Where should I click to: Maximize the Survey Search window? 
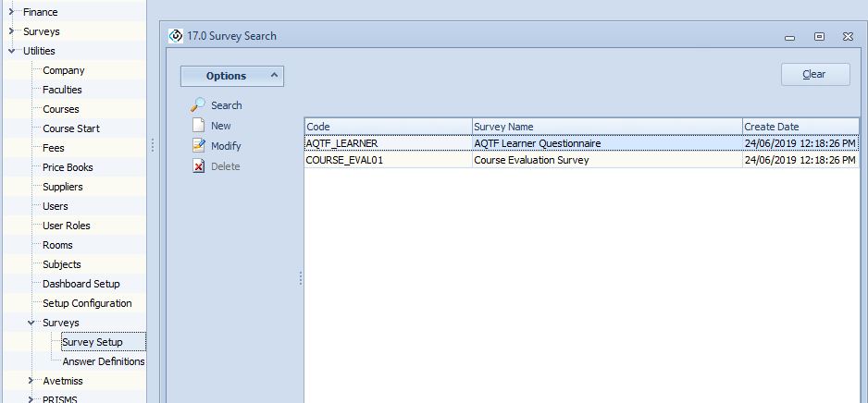(819, 37)
